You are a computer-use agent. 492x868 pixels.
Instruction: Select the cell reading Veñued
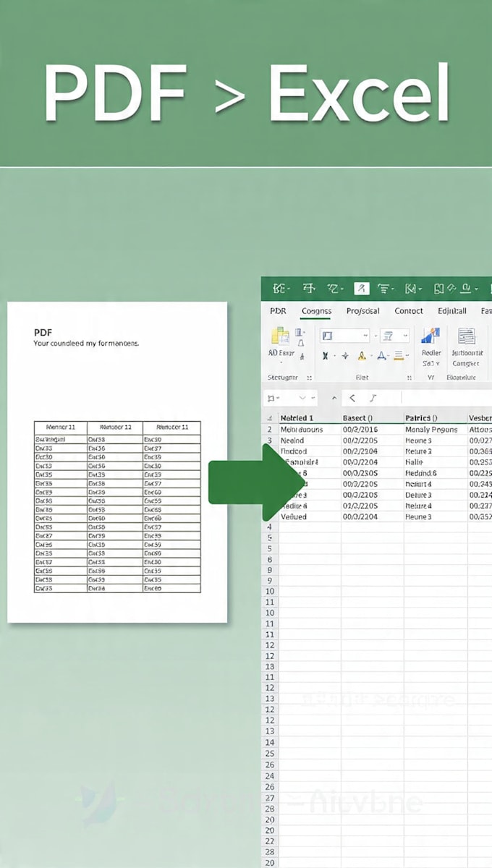point(310,517)
